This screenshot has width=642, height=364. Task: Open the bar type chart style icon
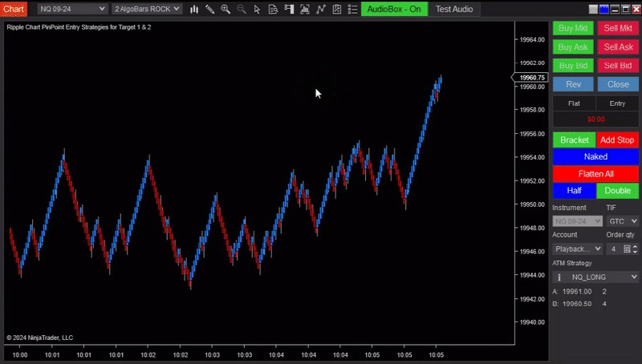coord(194,9)
